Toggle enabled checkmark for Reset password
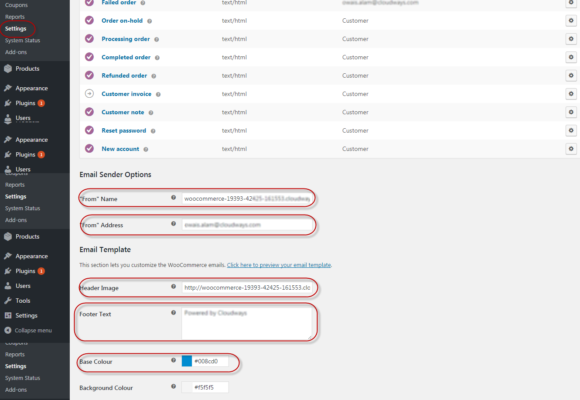 (89, 130)
